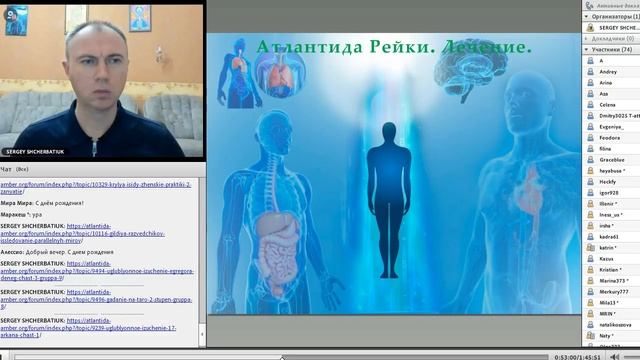Screen dimensions: 640x360
Task: Click the attendee icon next to Feodora
Action: coord(590,138)
